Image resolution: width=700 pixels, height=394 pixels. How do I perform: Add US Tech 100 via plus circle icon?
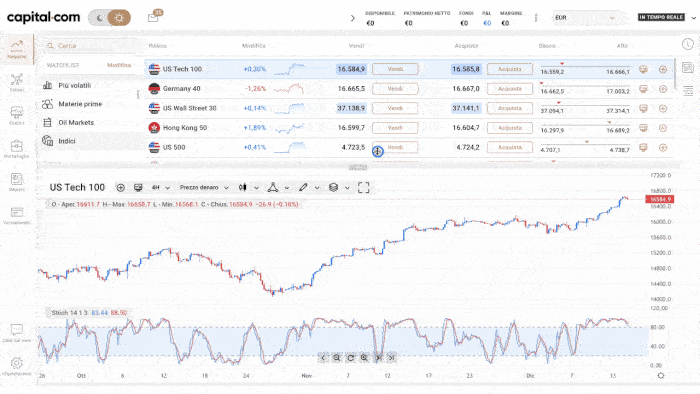coord(663,69)
